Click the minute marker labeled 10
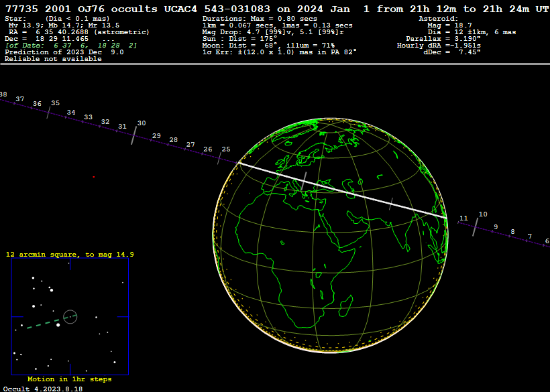This screenshot has height=392, width=550. [x=483, y=214]
